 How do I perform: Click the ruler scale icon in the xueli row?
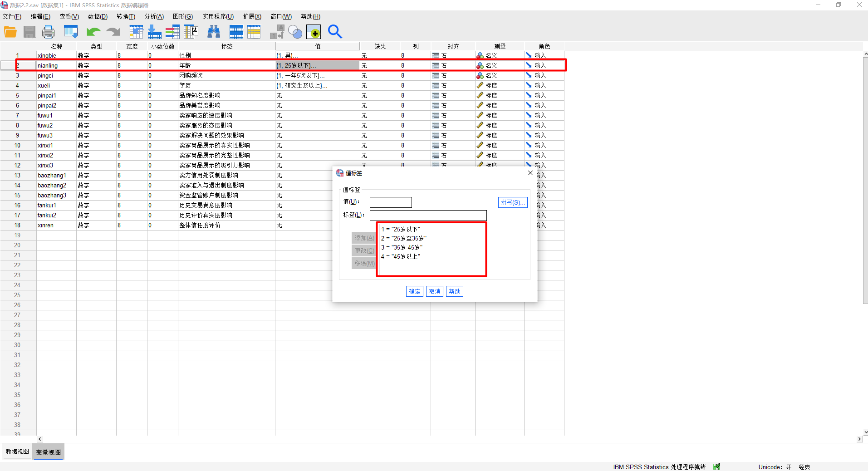(x=480, y=85)
